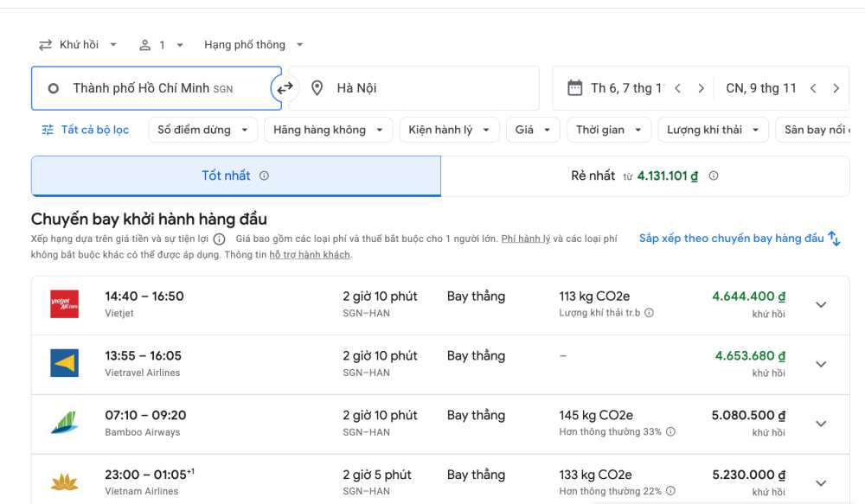Click the Vietjet airline logo
Viewport: 865px width, 504px height.
[x=64, y=304]
